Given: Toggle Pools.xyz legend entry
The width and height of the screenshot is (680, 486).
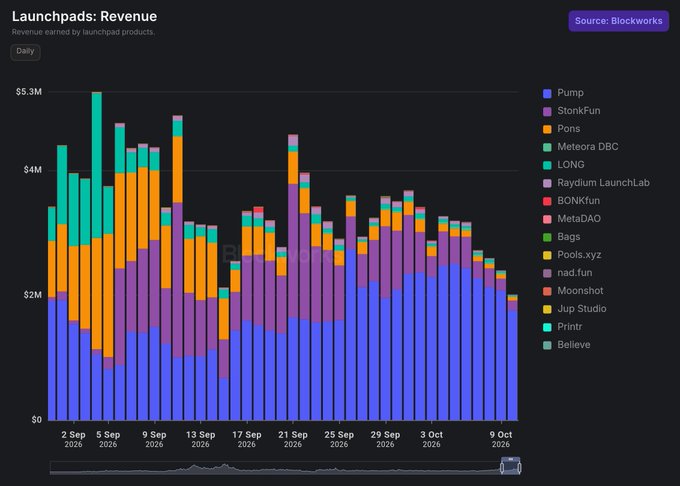Looking at the screenshot, I should (x=572, y=255).
